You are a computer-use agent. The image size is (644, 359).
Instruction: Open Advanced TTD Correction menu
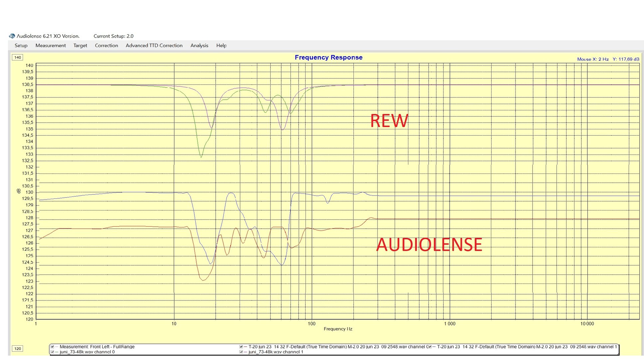point(154,46)
